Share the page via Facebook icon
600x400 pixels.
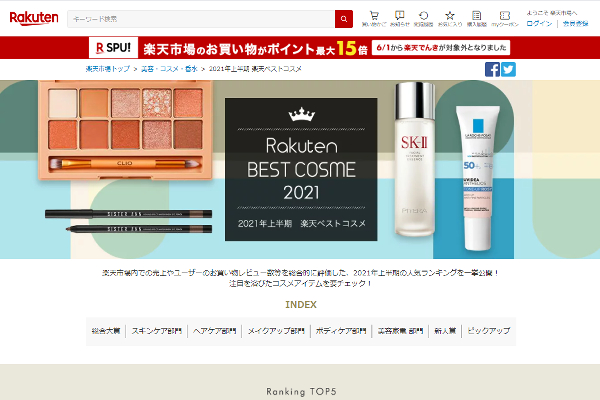[492, 69]
